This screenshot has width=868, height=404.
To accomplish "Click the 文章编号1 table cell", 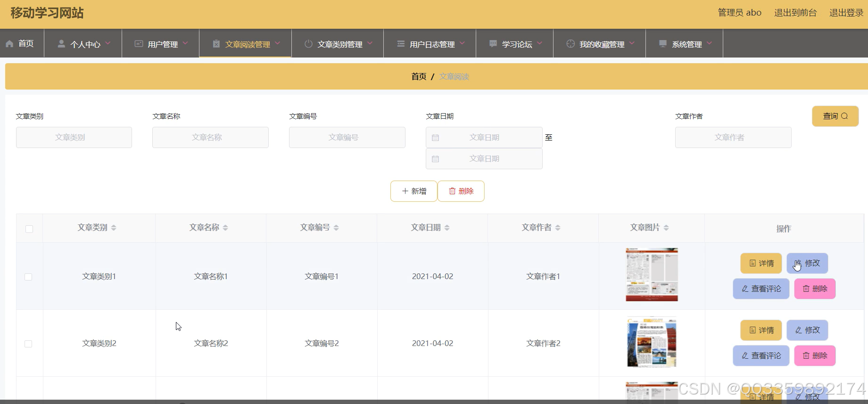I will coord(322,276).
